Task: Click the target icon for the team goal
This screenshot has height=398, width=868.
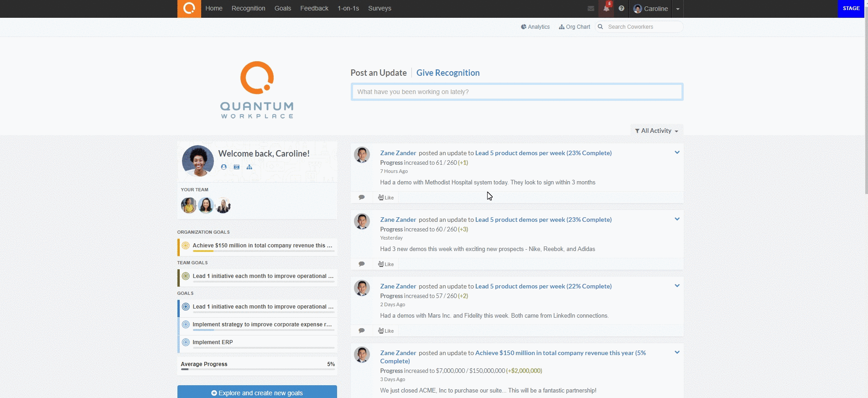Action: 186,276
